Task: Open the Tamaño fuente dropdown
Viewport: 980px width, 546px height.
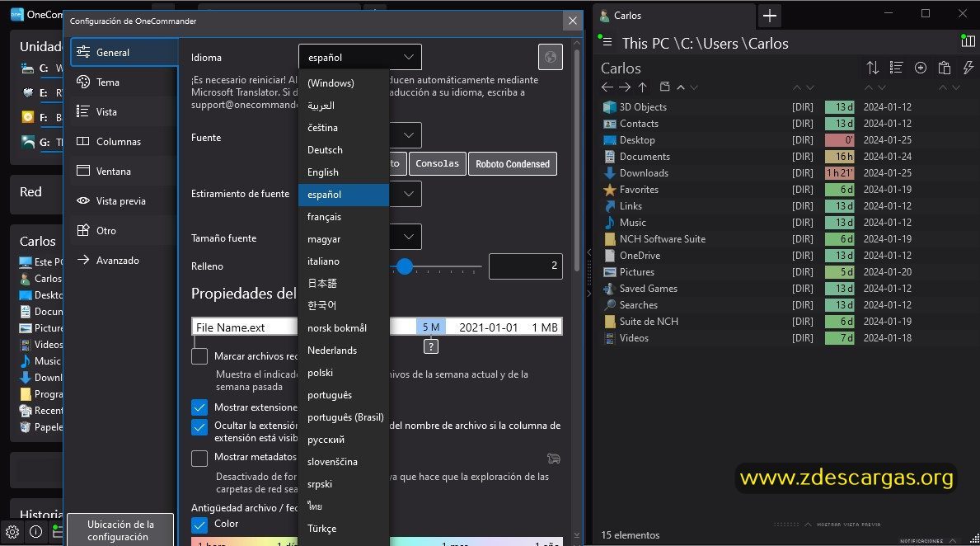Action: (408, 237)
